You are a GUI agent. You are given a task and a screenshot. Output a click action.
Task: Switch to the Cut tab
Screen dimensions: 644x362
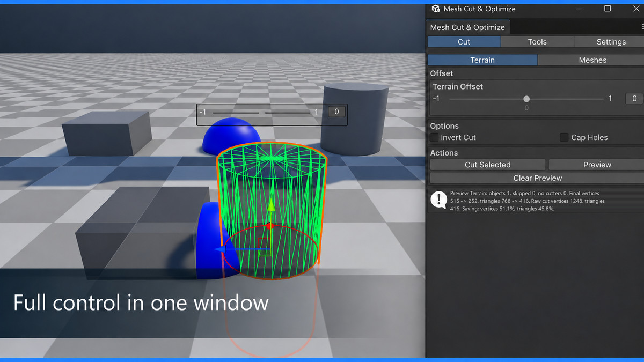pyautogui.click(x=464, y=42)
